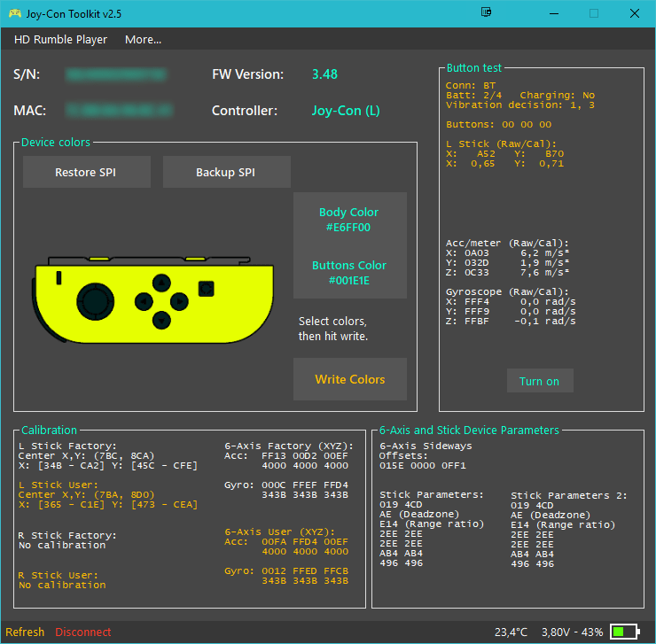
Task: Click the left d-pad button on Joy-Con image
Action: click(144, 301)
